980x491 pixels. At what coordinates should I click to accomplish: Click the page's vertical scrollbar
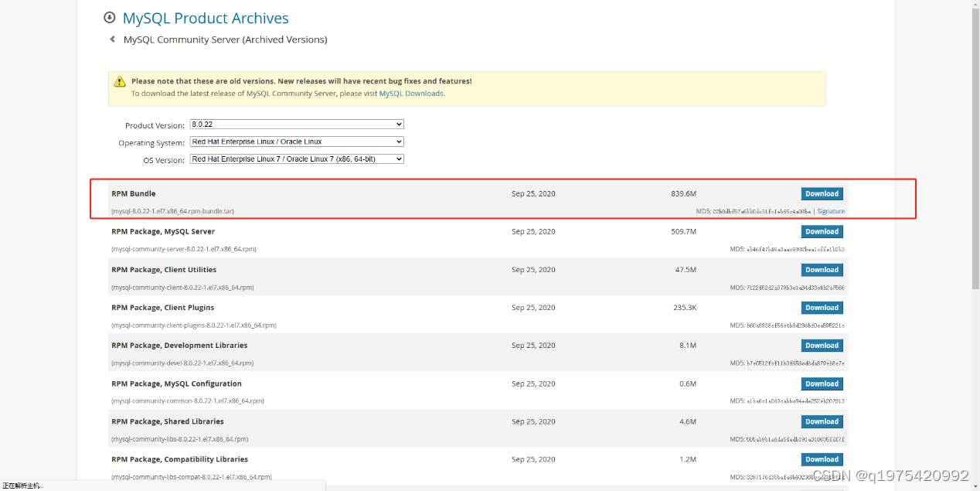[x=975, y=232]
